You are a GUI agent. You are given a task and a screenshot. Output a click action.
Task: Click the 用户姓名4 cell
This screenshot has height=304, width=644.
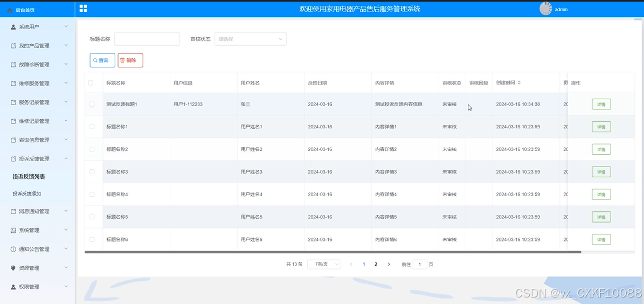(251, 195)
